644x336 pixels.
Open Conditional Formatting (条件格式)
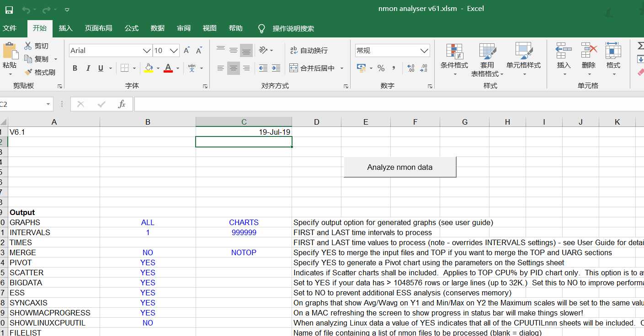click(454, 60)
